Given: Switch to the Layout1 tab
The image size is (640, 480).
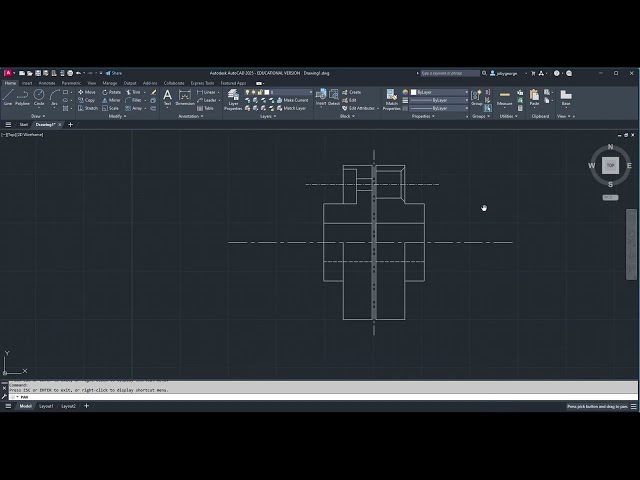Looking at the screenshot, I should (x=46, y=406).
